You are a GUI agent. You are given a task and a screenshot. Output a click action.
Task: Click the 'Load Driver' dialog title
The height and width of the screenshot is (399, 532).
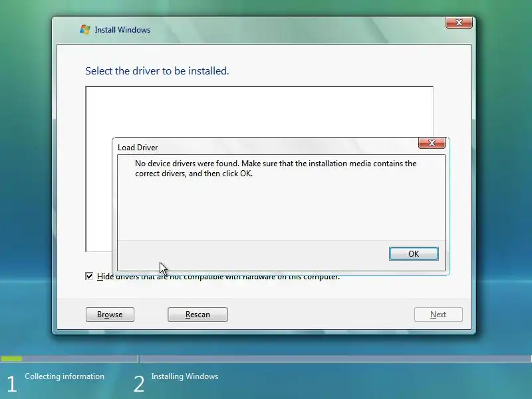point(138,148)
